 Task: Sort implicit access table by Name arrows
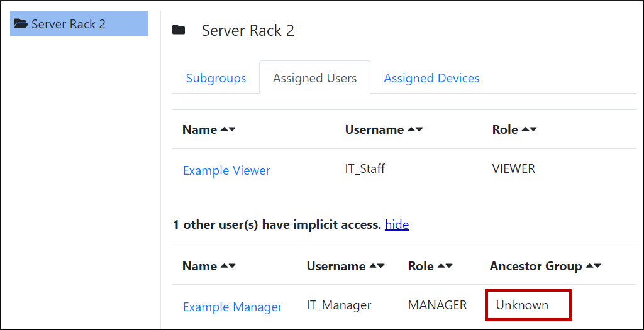click(228, 267)
